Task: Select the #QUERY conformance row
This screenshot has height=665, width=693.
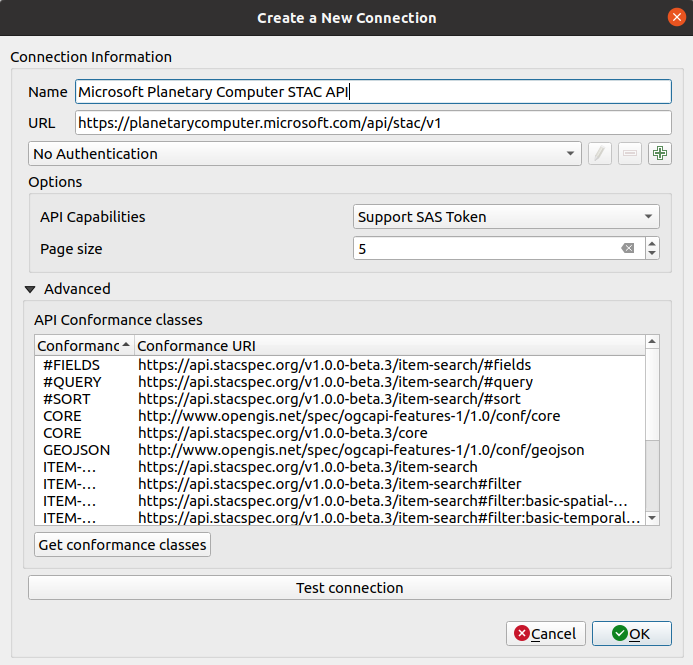Action: coord(340,382)
